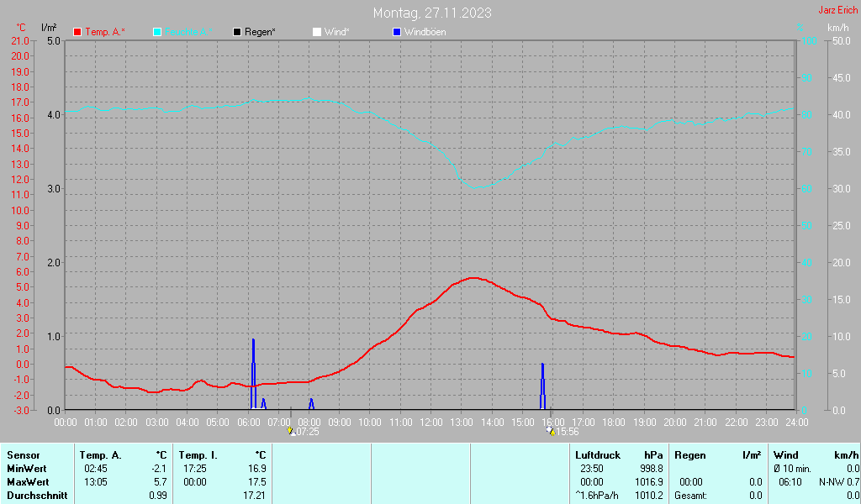This screenshot has width=861, height=504.
Task: Click the sunset time '15:56' label
Action: pos(568,432)
